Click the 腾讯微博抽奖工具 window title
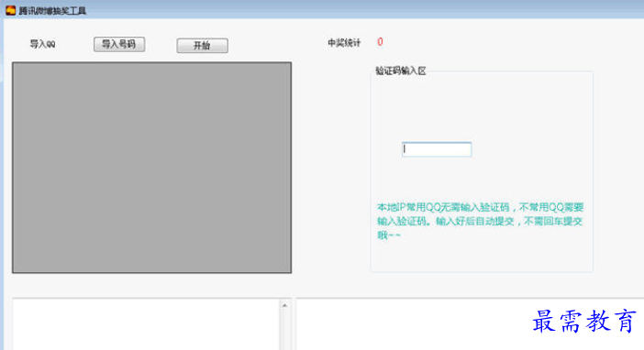This screenshot has height=350, width=644. pos(52,11)
